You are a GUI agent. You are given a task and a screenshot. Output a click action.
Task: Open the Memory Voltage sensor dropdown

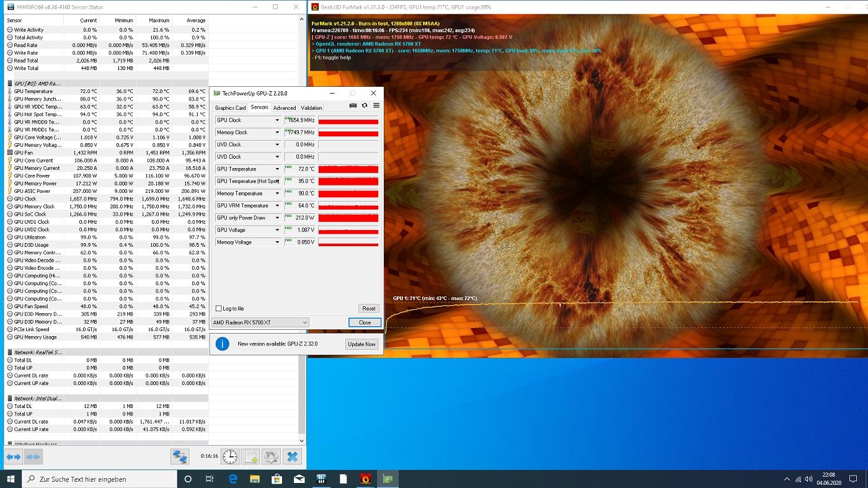click(x=277, y=242)
